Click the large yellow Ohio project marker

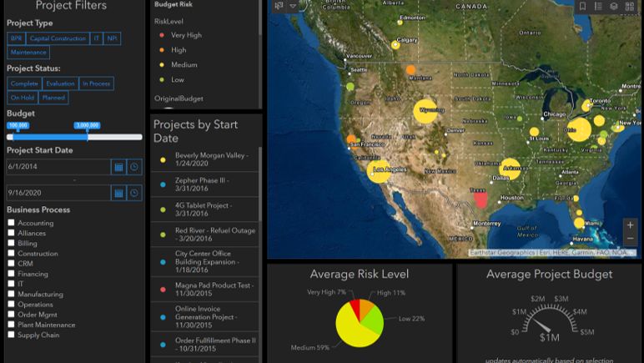pyautogui.click(x=579, y=129)
